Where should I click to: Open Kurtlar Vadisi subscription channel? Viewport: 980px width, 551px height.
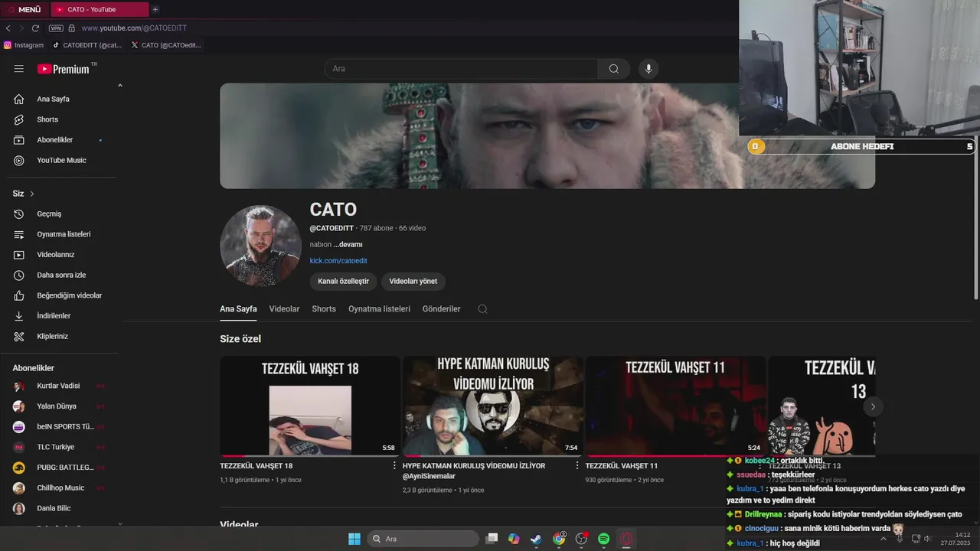[x=60, y=386]
